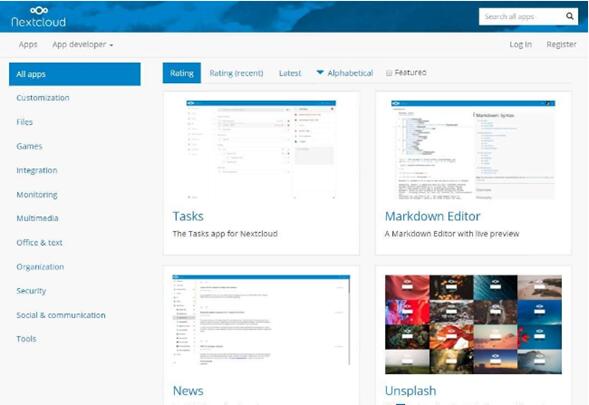Open the Unsplash app thumbnail
This screenshot has width=589, height=405.
pos(473,325)
